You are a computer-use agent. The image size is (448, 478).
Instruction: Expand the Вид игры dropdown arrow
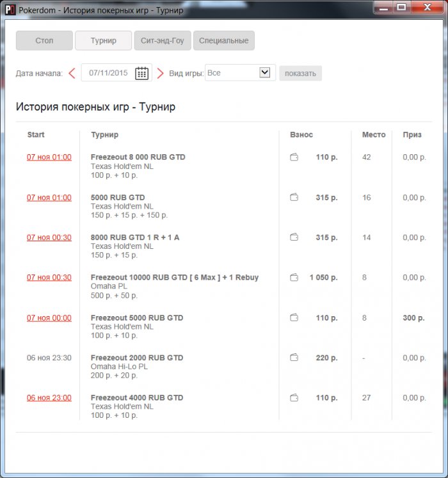[x=264, y=72]
